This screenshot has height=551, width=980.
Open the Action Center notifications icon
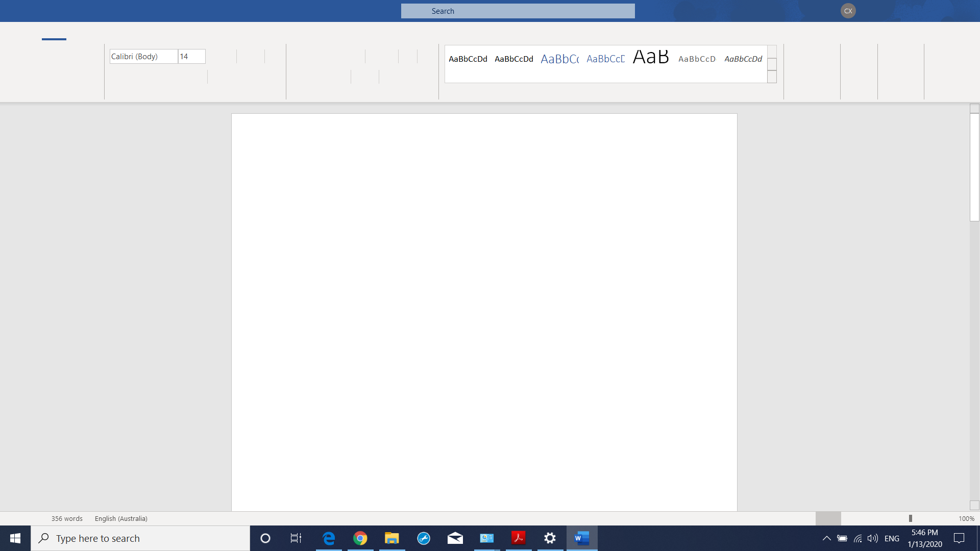(959, 538)
